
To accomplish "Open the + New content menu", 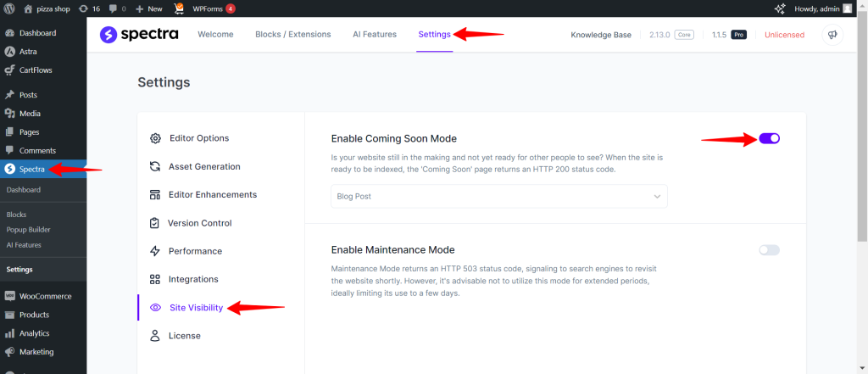I will 149,8.
